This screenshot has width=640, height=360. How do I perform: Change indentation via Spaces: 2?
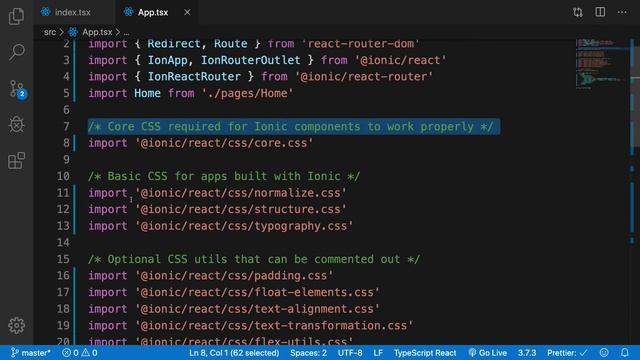[x=308, y=353]
